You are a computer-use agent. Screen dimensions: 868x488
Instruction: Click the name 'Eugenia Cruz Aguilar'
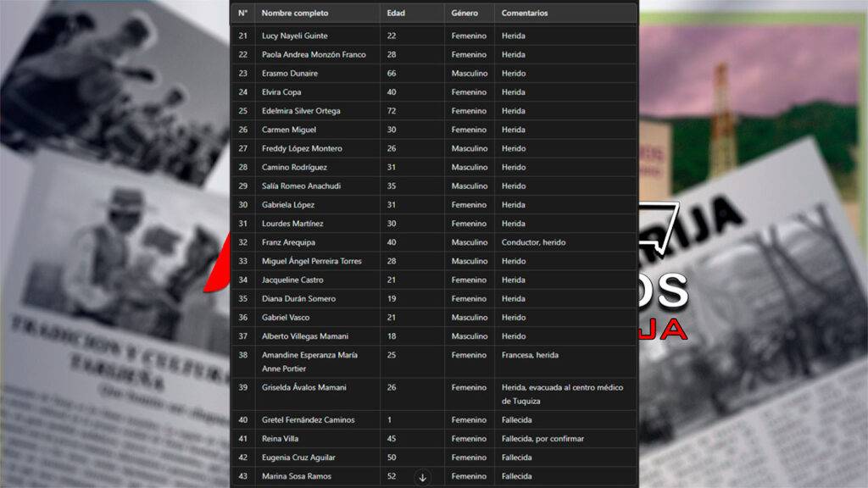point(298,458)
